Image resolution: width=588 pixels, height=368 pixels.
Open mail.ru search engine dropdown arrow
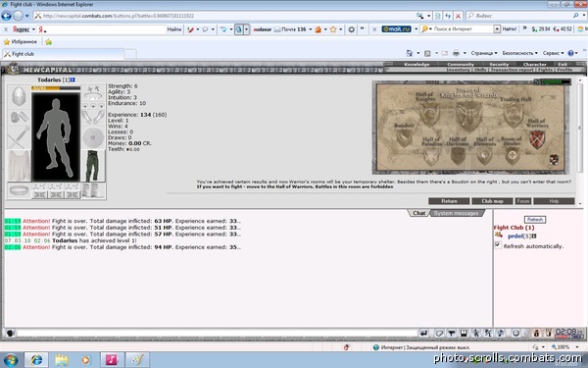[x=416, y=29]
